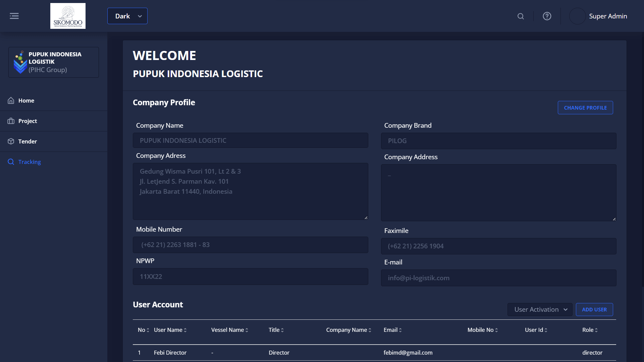The height and width of the screenshot is (362, 644).
Task: Click the Pupuk Indonesia Logistik company logo
Action: [20, 62]
